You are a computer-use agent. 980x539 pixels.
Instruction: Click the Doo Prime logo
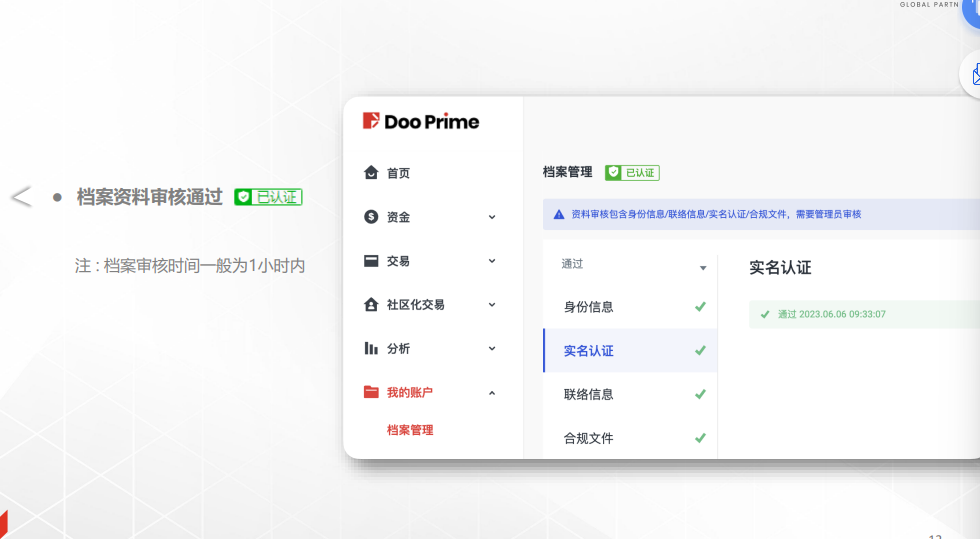(421, 122)
